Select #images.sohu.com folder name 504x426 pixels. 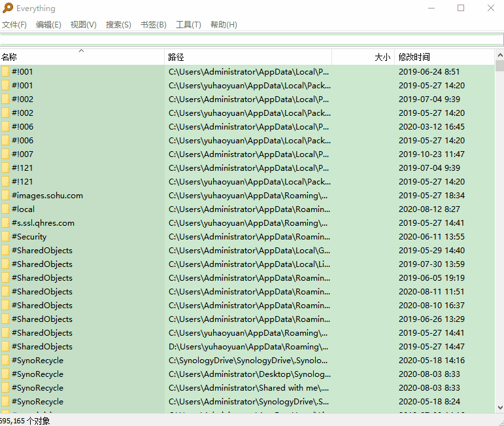pyautogui.click(x=47, y=195)
